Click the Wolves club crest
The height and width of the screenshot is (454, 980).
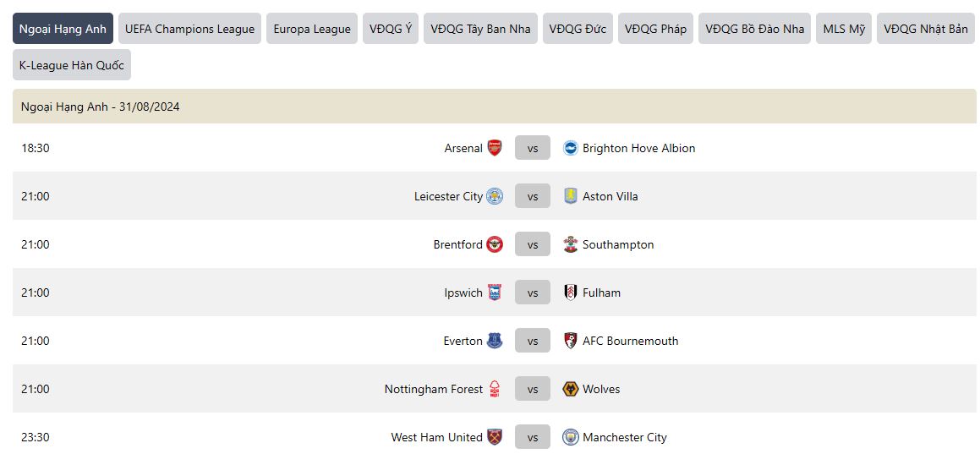(571, 389)
